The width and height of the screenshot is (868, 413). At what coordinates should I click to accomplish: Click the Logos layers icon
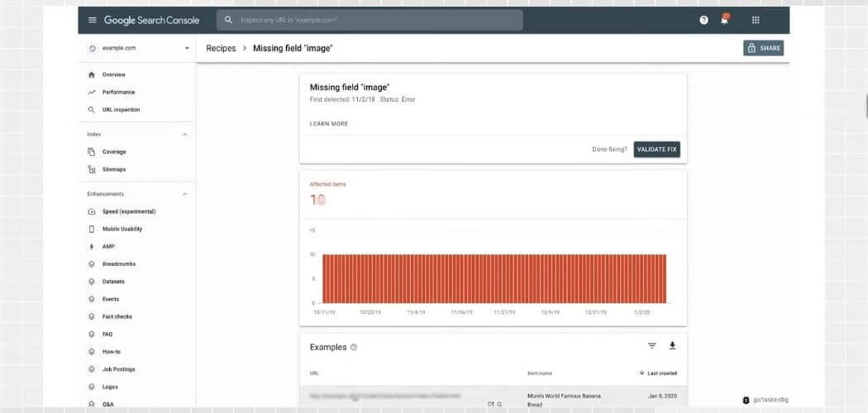(92, 387)
